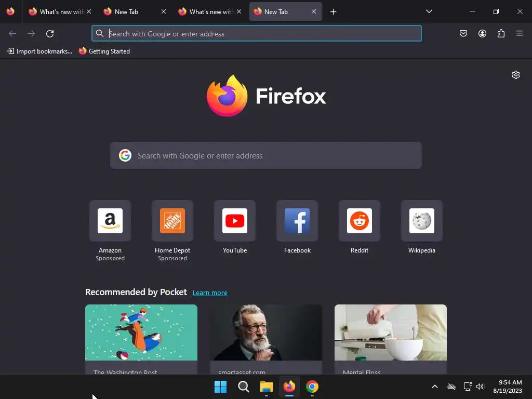This screenshot has width=532, height=399.
Task: Reload the current page
Action: (50, 34)
